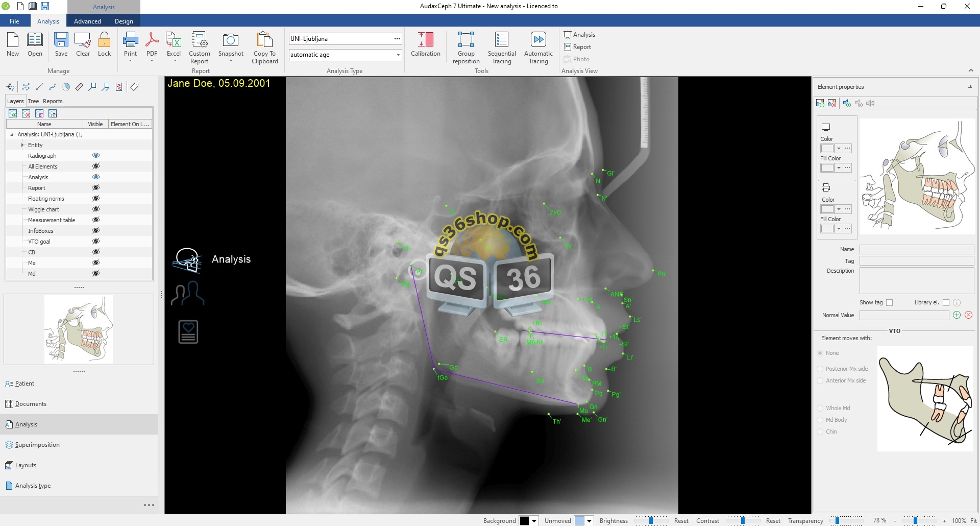The width and height of the screenshot is (980, 526).
Task: Start Automatic Tracing
Action: coord(538,40)
